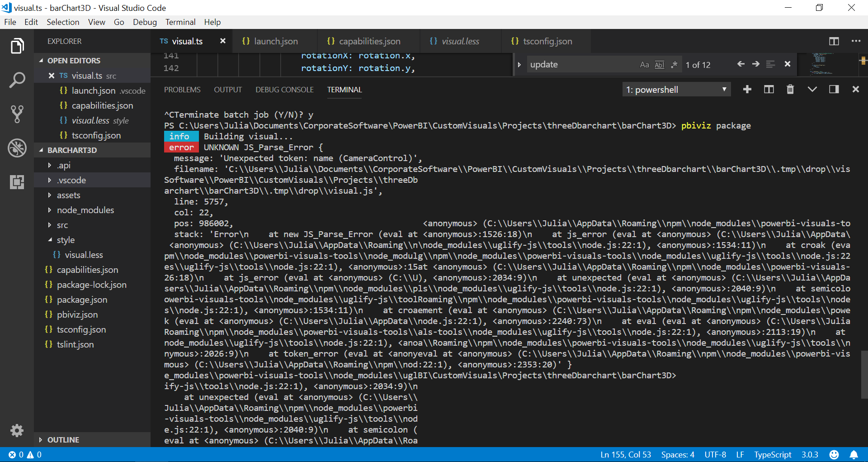Select the TERMINAL panel tab
This screenshot has width=868, height=462.
344,90
